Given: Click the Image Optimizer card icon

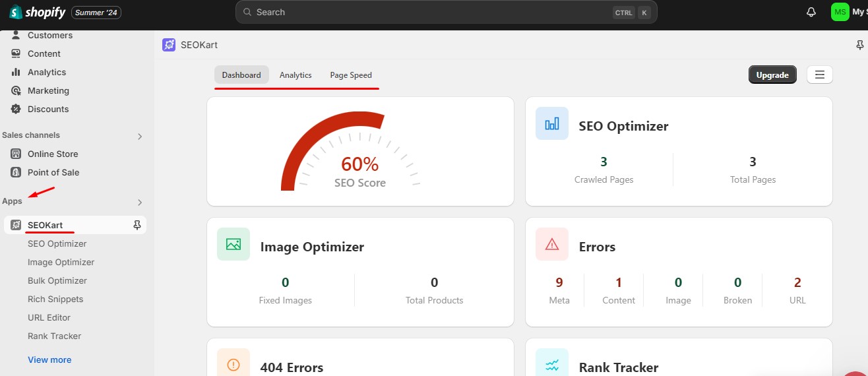Looking at the screenshot, I should point(233,244).
